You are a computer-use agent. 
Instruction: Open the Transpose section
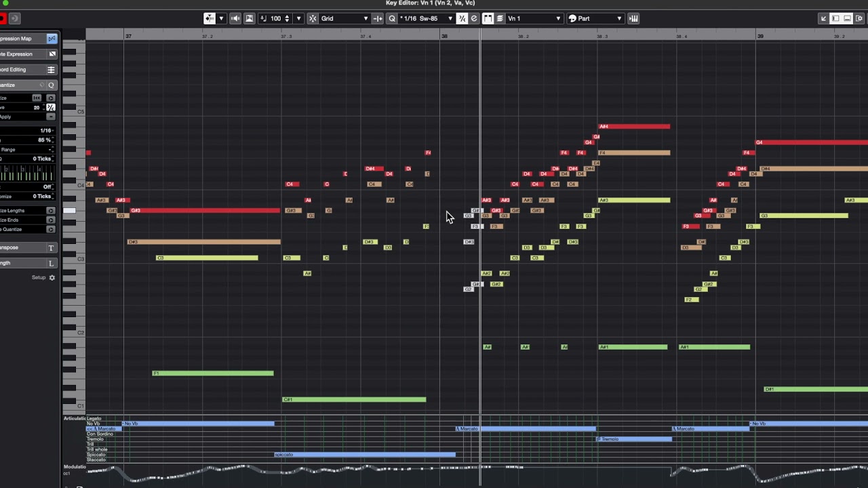28,248
